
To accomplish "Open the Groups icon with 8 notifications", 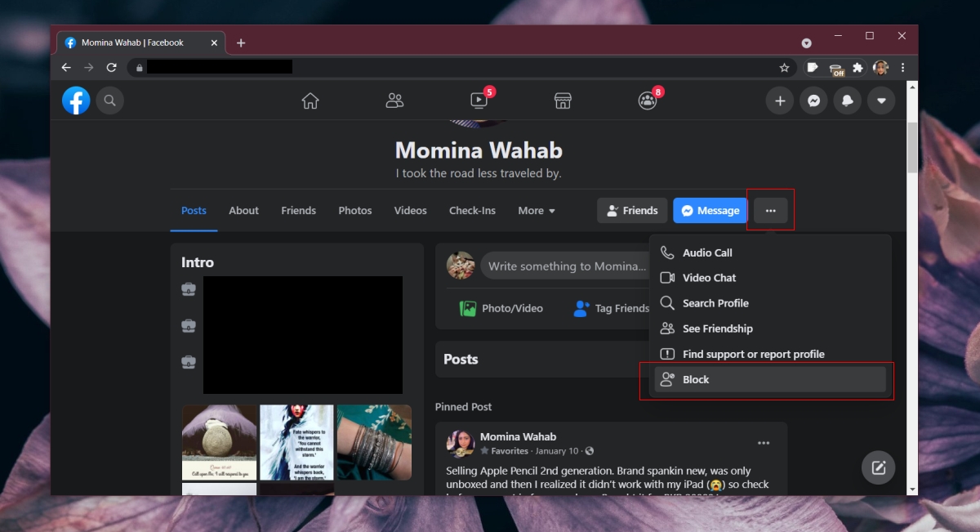I will (x=648, y=100).
